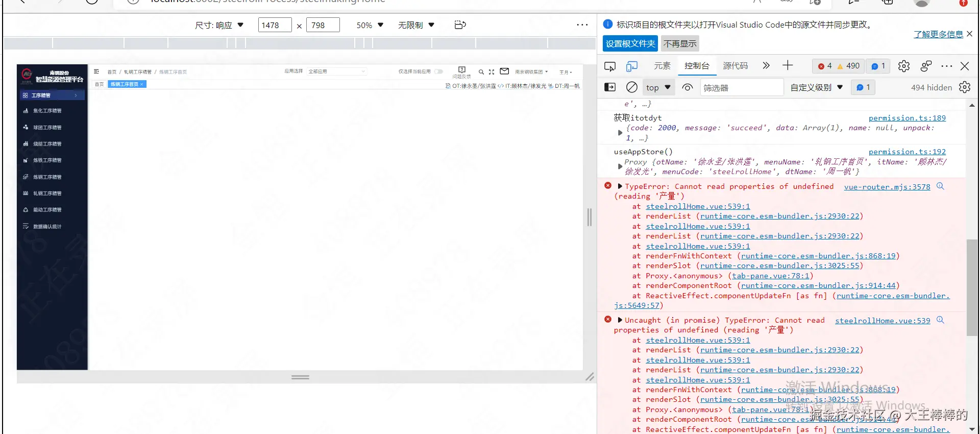980x434 pixels.
Task: Click search magnifier beside Uncaught error link
Action: pos(940,320)
